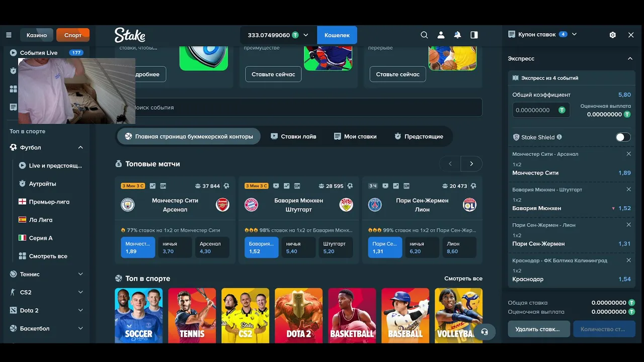
Task: Go to next top matches arrow
Action: [471, 164]
